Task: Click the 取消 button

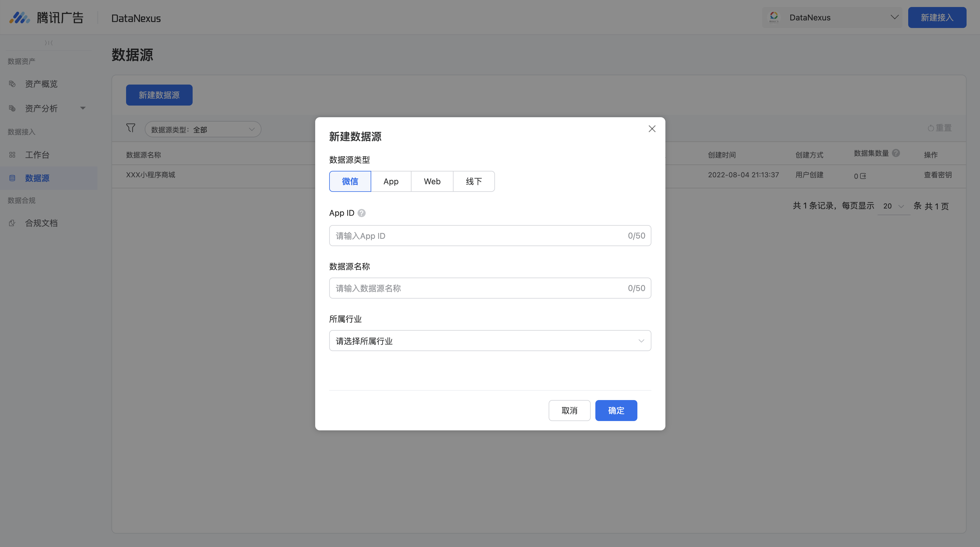Action: 569,410
